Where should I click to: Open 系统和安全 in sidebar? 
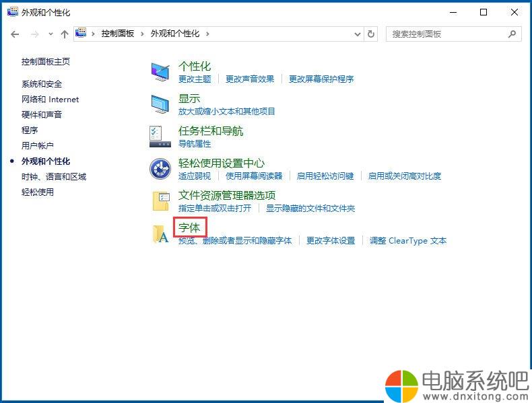[42, 83]
